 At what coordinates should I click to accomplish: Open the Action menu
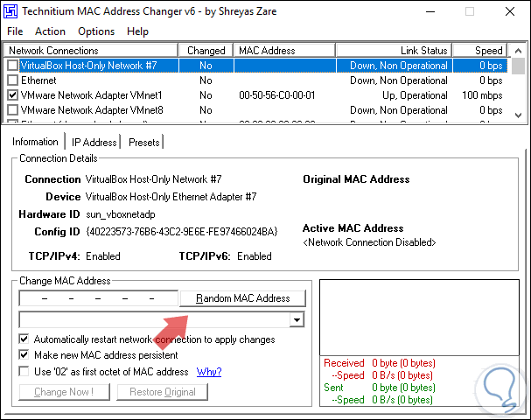pyautogui.click(x=51, y=31)
